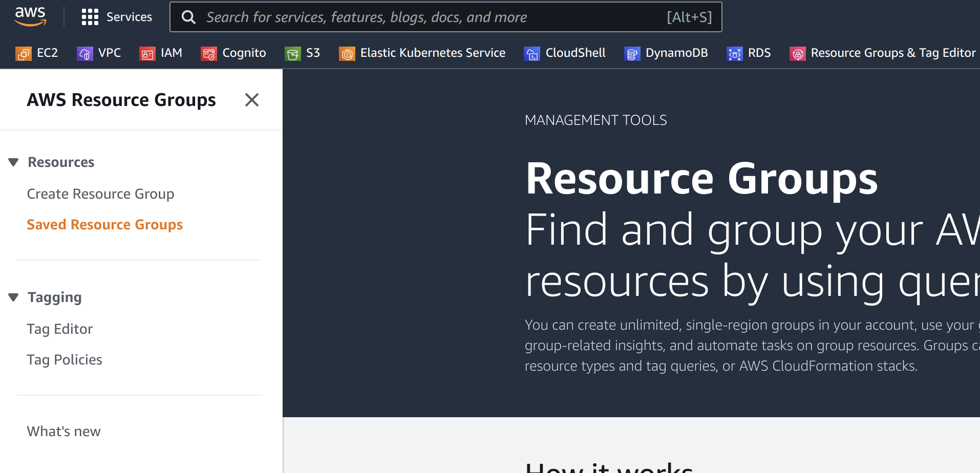This screenshot has height=473, width=980.
Task: Select Cognito label in favorites bar
Action: pyautogui.click(x=244, y=53)
